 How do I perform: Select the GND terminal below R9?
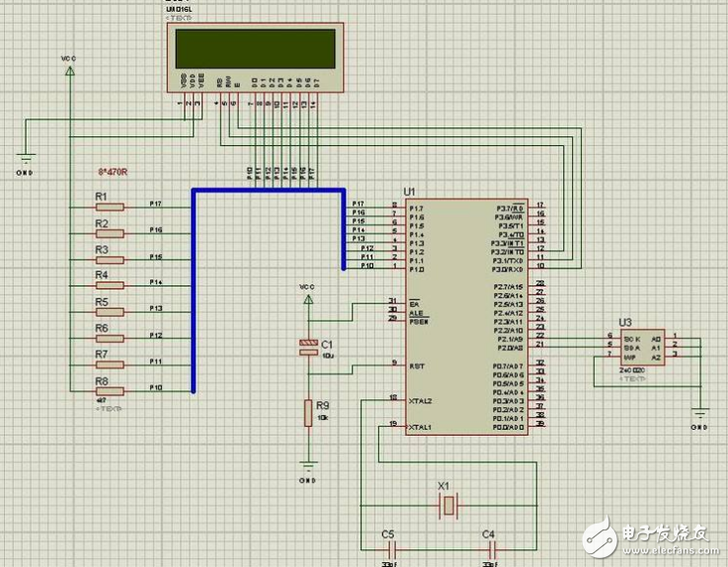(x=308, y=467)
